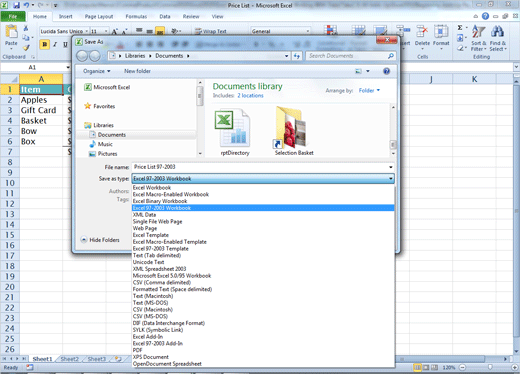Switch to the Formulas ribbon tab
This screenshot has height=374, width=520.
coord(136,16)
